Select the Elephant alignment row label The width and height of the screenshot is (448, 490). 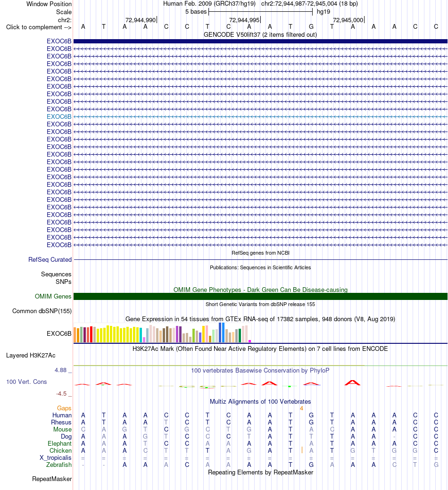pos(60,443)
